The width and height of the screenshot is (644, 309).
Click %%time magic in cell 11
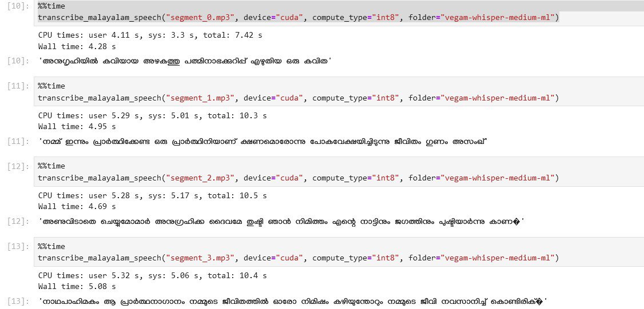51,86
